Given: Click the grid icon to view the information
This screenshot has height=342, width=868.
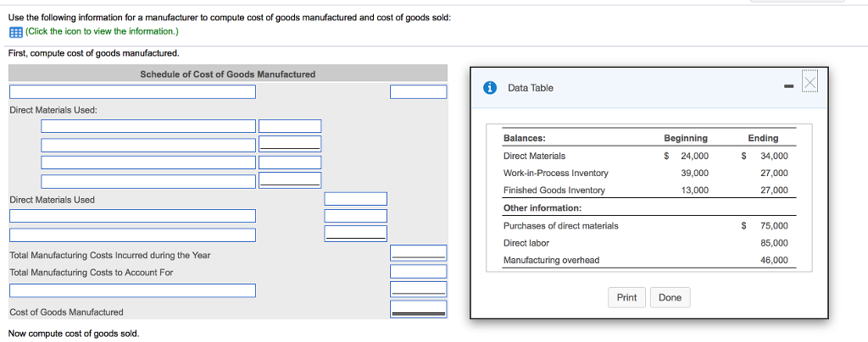Looking at the screenshot, I should pos(15,32).
